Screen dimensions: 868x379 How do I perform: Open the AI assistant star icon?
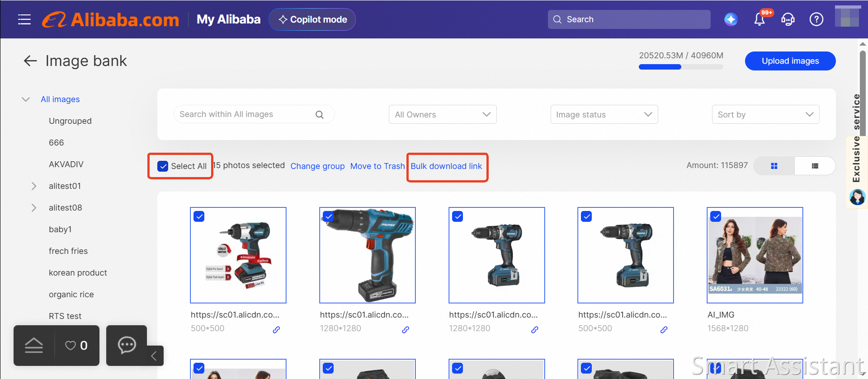731,19
